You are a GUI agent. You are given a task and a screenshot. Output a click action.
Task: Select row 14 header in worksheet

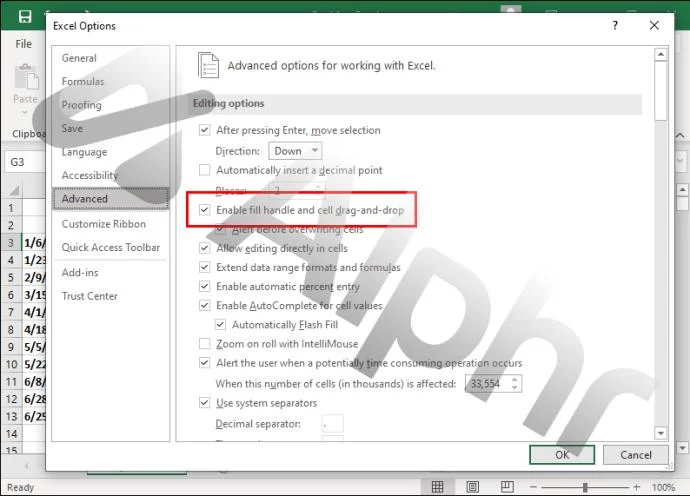[x=11, y=434]
